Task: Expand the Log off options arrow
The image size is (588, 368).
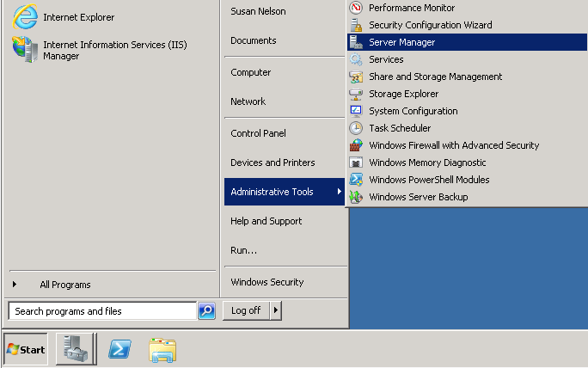Action: (x=276, y=310)
